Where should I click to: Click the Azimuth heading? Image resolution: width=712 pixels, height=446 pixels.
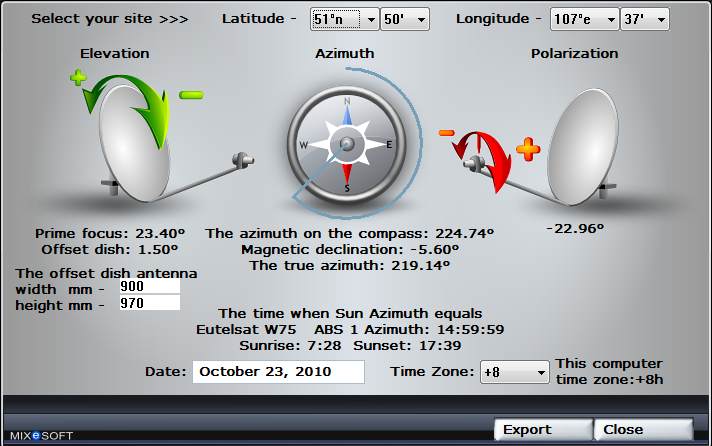[345, 54]
